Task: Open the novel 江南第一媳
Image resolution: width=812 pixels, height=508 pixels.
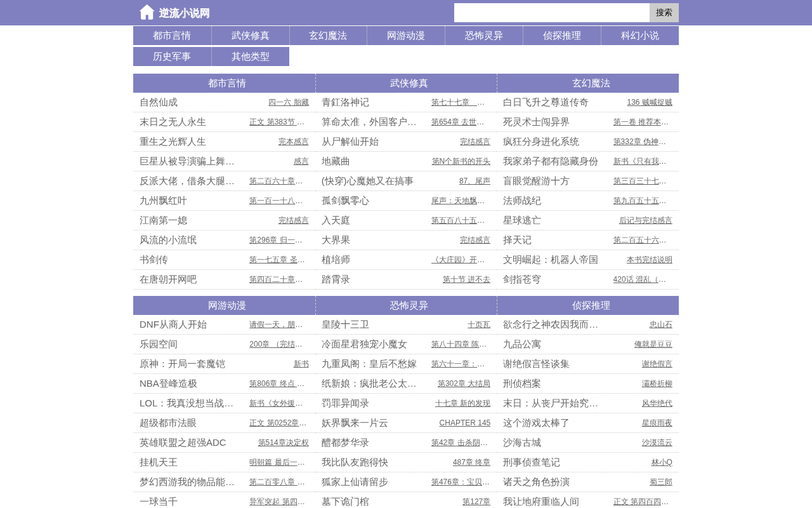Action: 163,220
